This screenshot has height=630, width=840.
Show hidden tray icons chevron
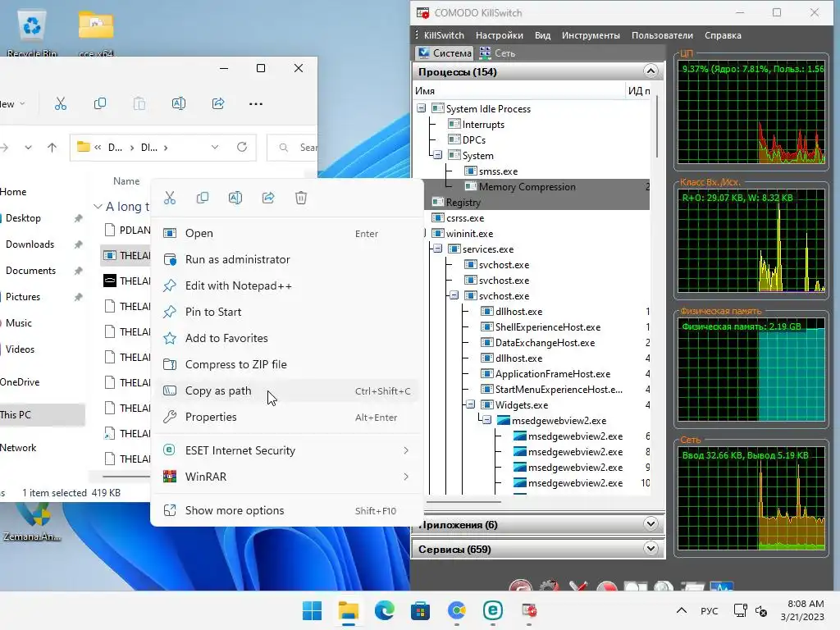(x=682, y=610)
